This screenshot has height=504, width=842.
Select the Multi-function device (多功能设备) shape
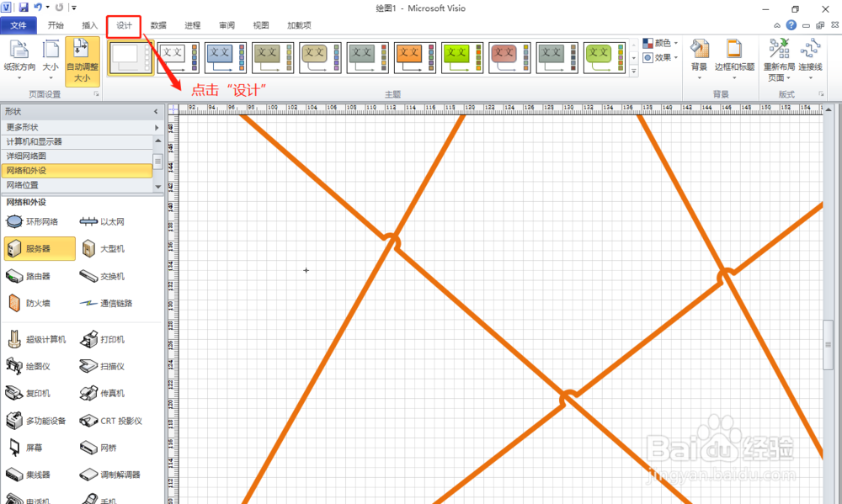coord(36,421)
